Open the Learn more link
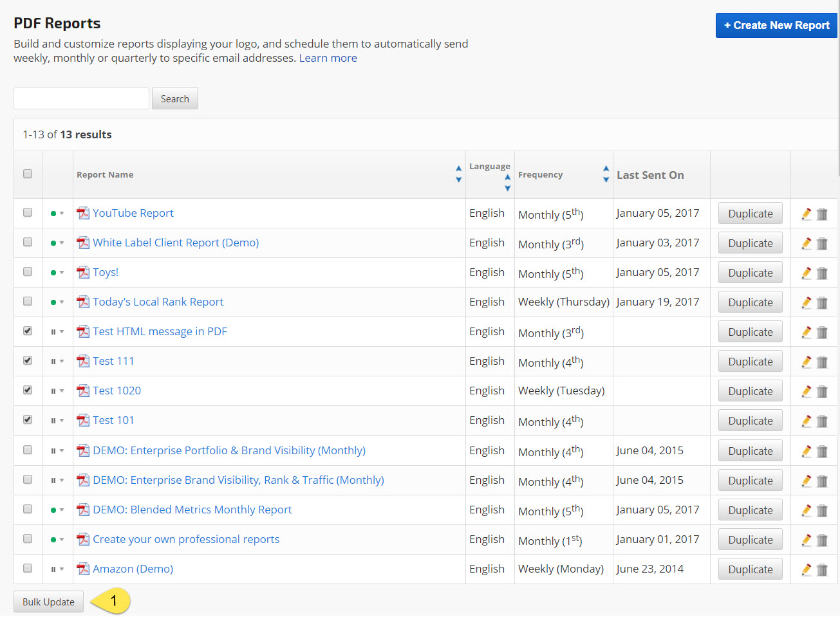 [x=328, y=58]
